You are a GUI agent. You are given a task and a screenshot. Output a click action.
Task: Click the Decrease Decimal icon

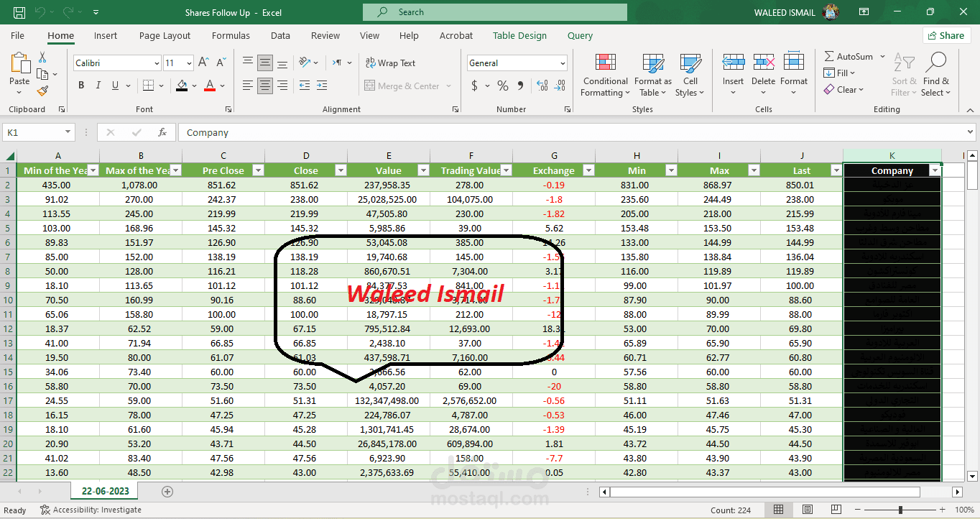click(x=559, y=86)
